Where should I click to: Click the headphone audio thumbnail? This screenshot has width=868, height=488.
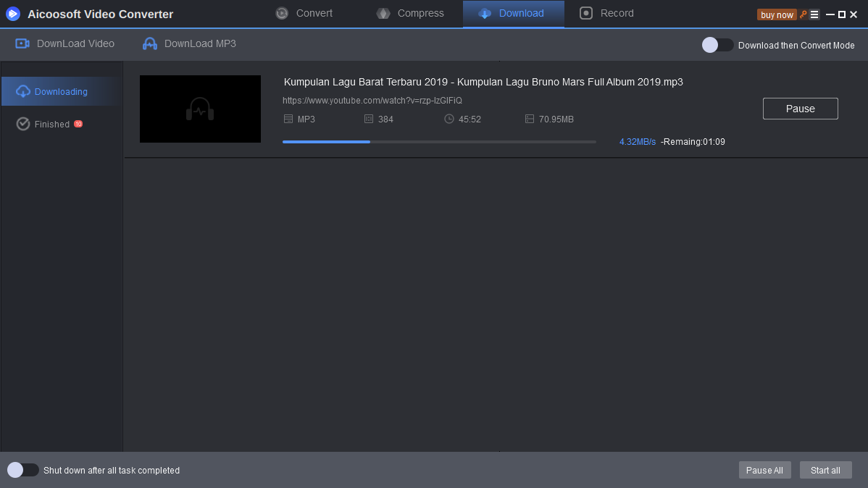click(200, 109)
